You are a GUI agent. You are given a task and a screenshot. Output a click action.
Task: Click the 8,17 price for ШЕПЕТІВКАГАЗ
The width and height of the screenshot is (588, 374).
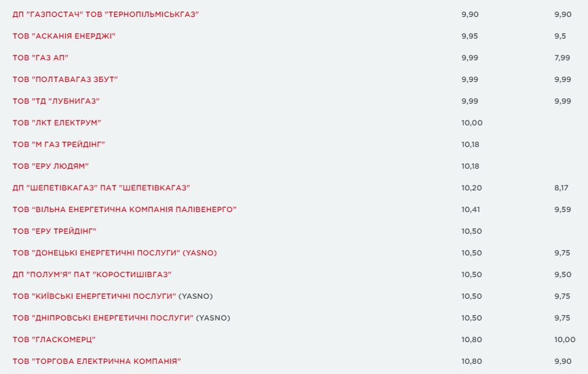coord(562,188)
